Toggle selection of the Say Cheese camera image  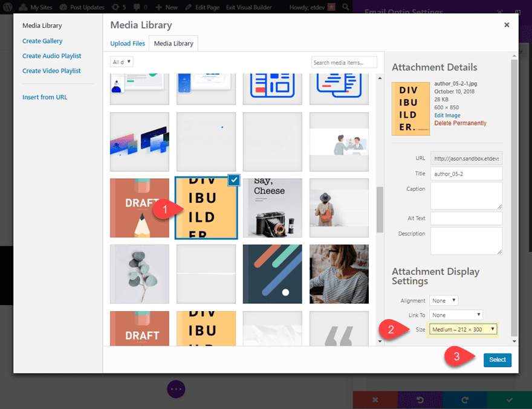pos(272,207)
